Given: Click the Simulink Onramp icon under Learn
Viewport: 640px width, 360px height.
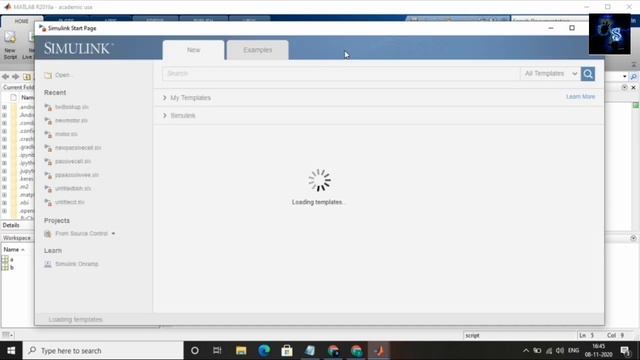Looking at the screenshot, I should pos(48,264).
